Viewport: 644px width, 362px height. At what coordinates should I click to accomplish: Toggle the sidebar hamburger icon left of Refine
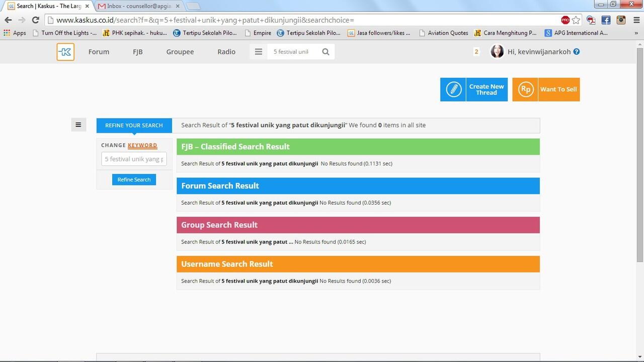78,125
